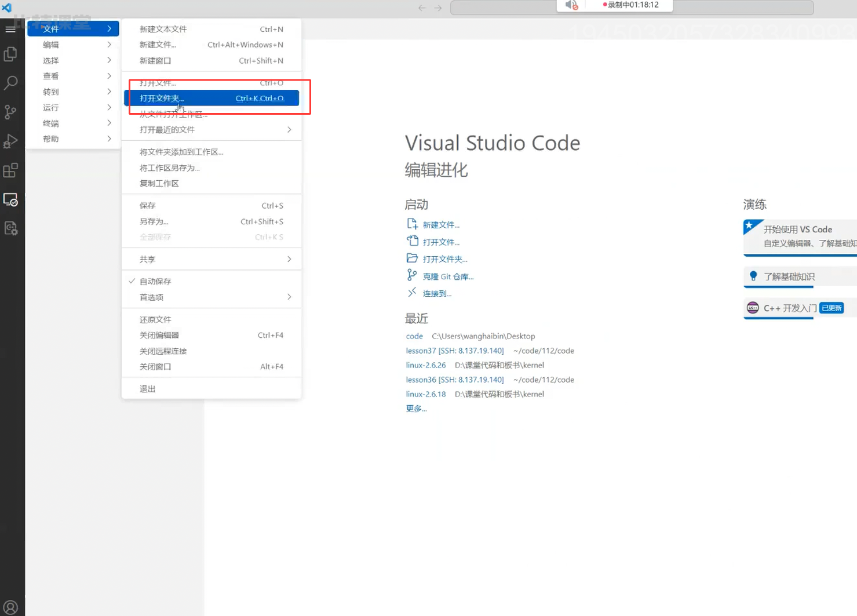
Task: Choose 另存为... menu entry
Action: pyautogui.click(x=211, y=221)
